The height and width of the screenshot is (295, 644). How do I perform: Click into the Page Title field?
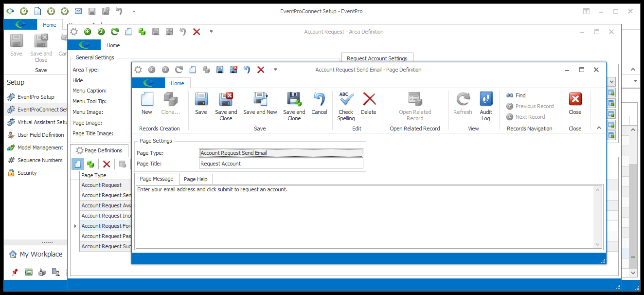(x=281, y=164)
